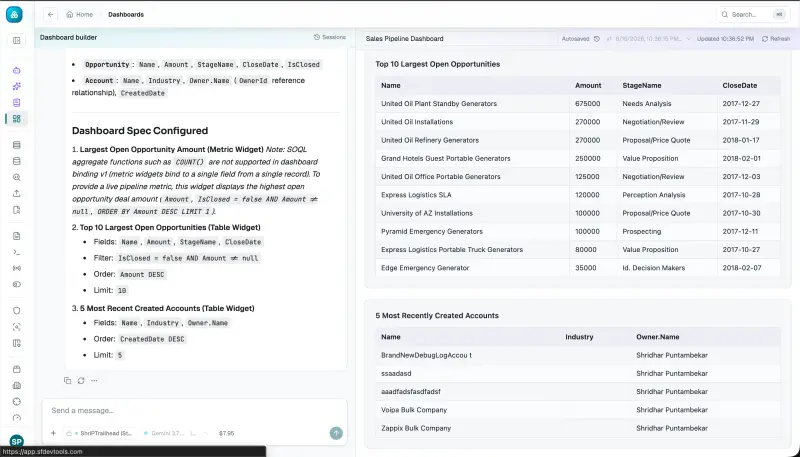Click the Send a message input

pyautogui.click(x=194, y=411)
